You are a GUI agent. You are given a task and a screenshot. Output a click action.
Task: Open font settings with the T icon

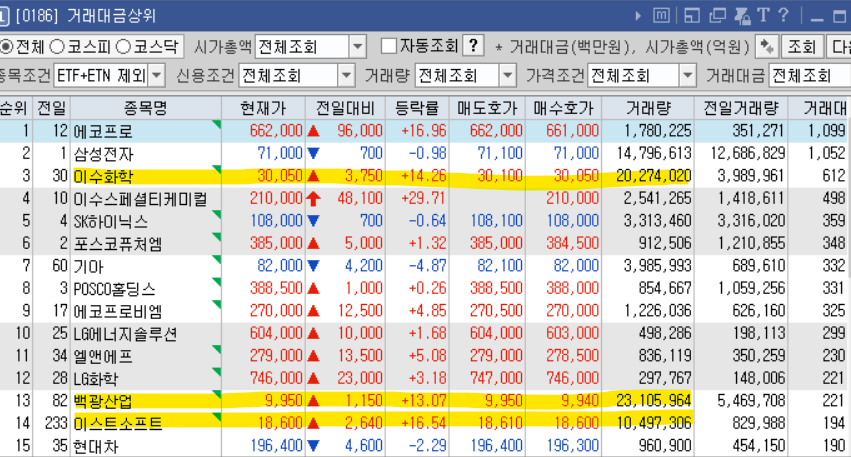coord(763,15)
